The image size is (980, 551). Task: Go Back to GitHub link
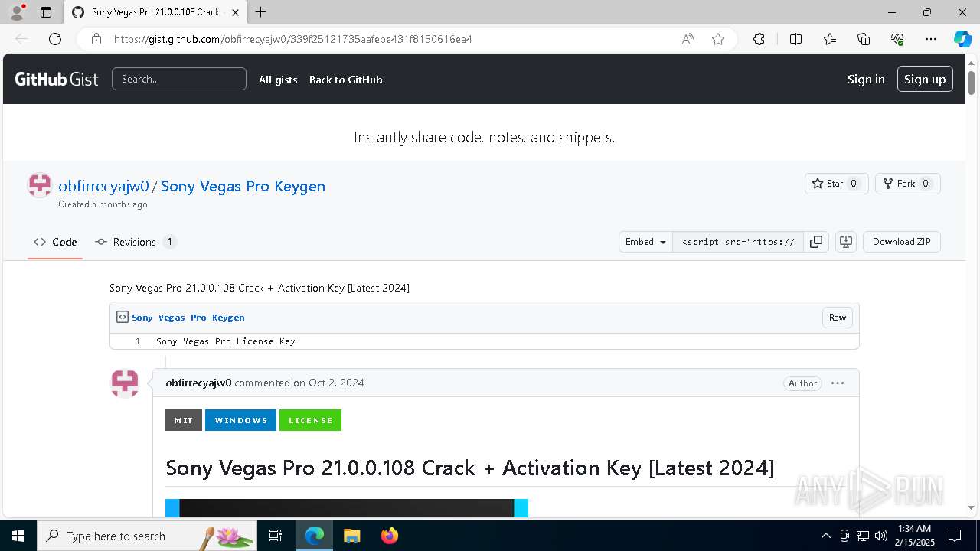coord(345,80)
